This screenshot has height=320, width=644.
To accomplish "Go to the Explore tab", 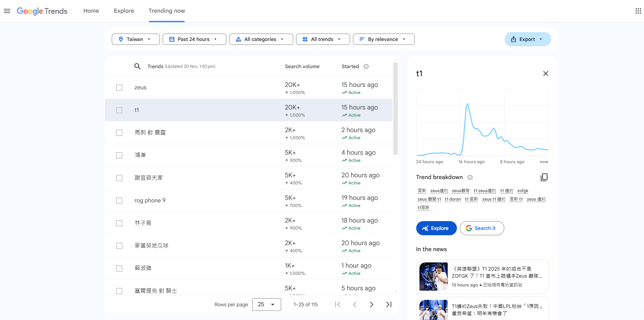I will [124, 11].
